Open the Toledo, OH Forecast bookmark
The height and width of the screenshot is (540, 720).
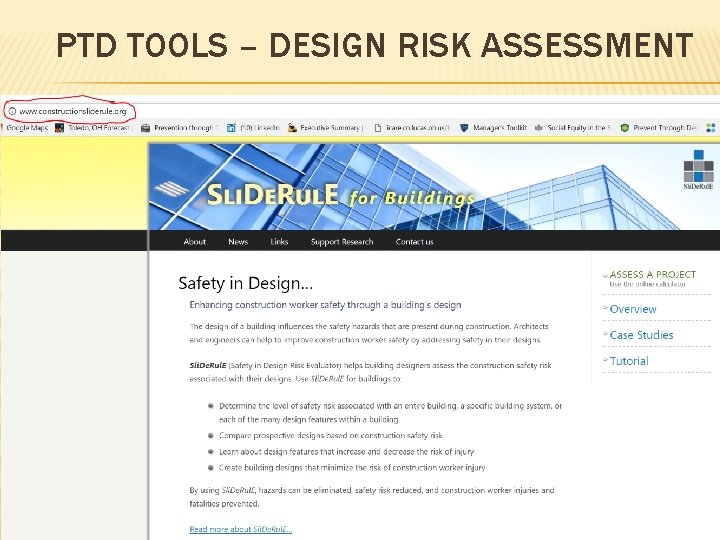coord(98,128)
